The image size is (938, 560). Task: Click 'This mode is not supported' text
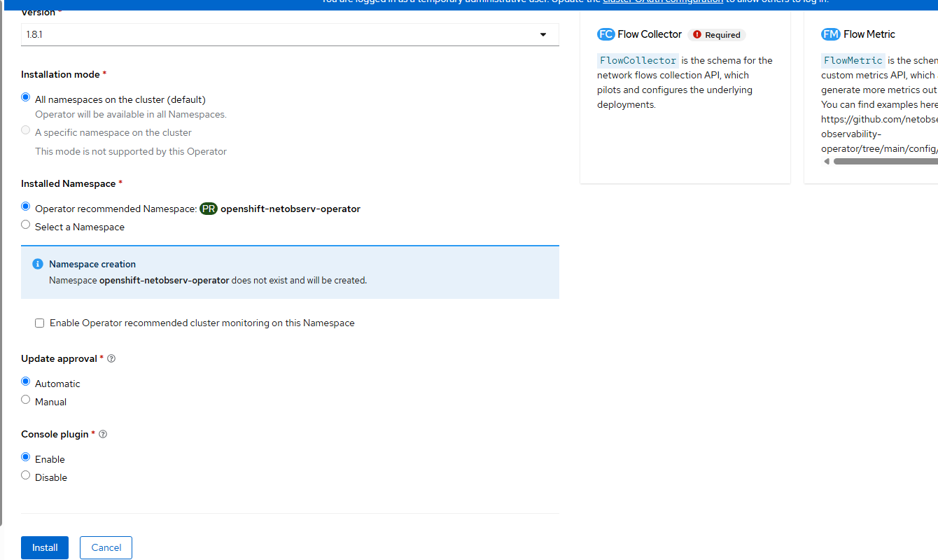click(131, 151)
